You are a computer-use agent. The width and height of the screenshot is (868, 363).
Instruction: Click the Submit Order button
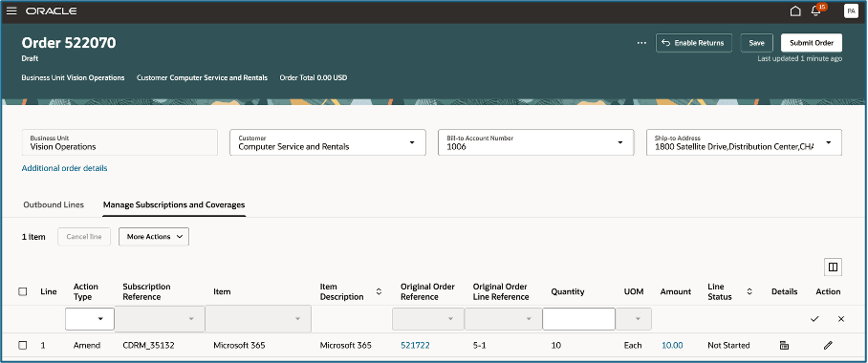pyautogui.click(x=812, y=43)
